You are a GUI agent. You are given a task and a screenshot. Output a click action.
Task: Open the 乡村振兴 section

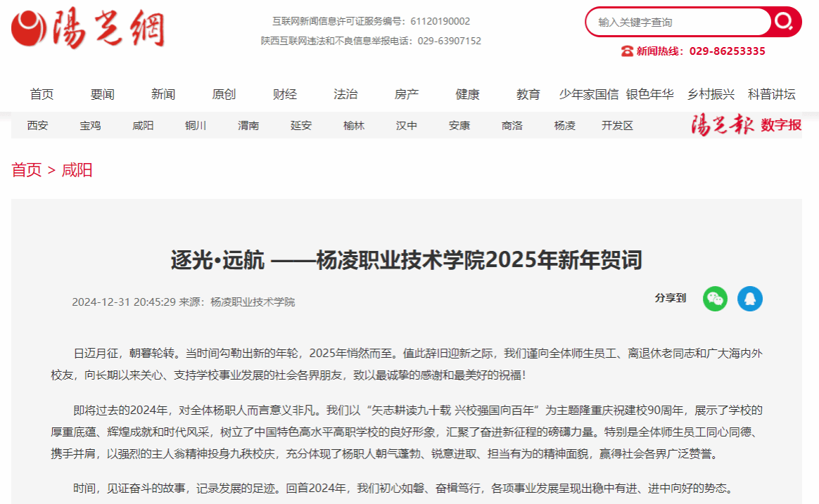point(711,94)
